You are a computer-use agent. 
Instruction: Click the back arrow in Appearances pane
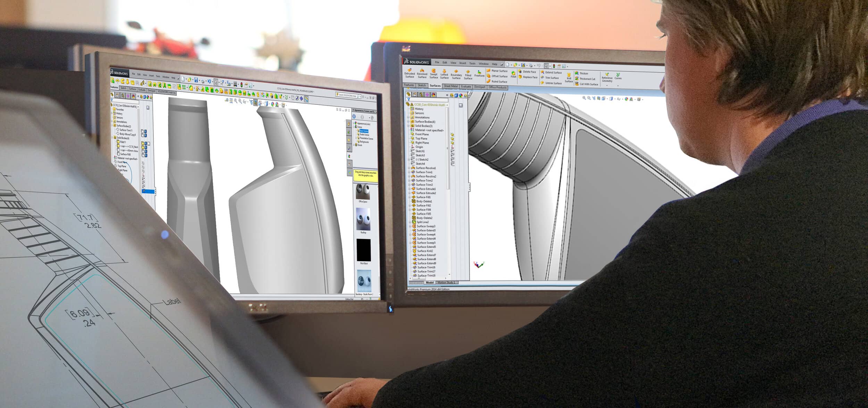click(x=354, y=117)
